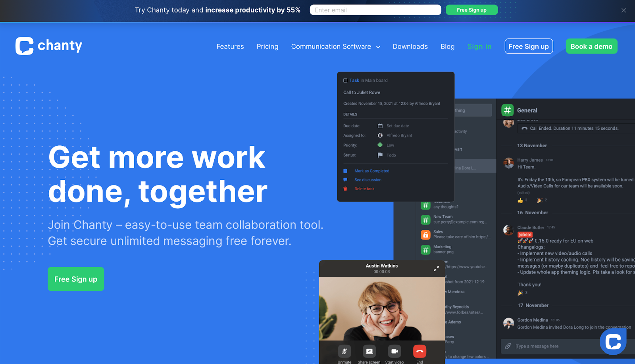
Task: Click the Todo status flag icon
Action: [380, 155]
